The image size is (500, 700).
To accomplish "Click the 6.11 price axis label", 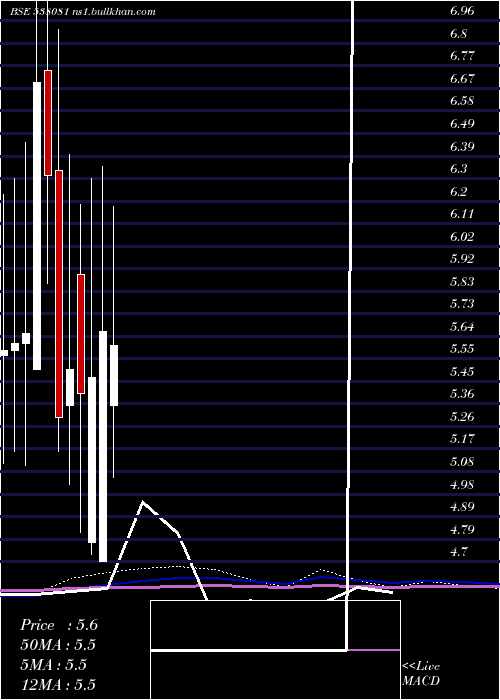I will 462,214.
